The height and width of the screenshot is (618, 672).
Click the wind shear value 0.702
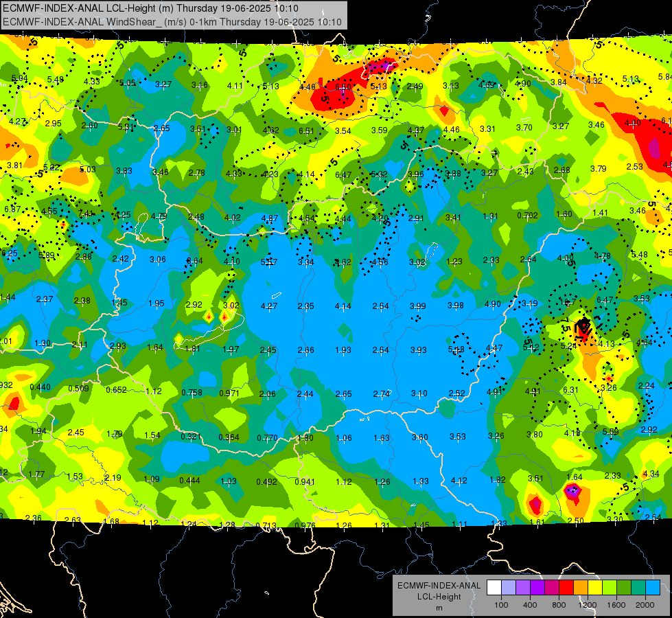527,216
